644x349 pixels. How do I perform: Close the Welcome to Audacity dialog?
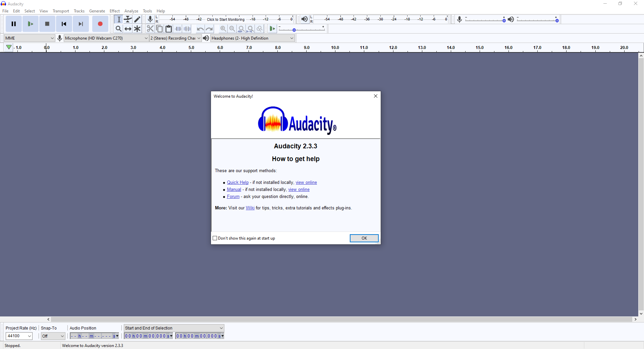coord(376,96)
